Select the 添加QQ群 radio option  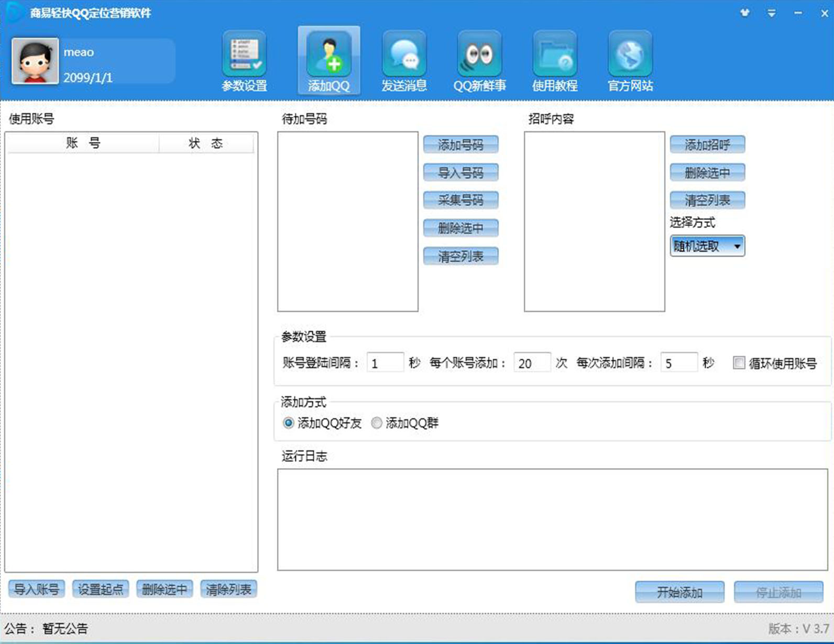point(377,423)
